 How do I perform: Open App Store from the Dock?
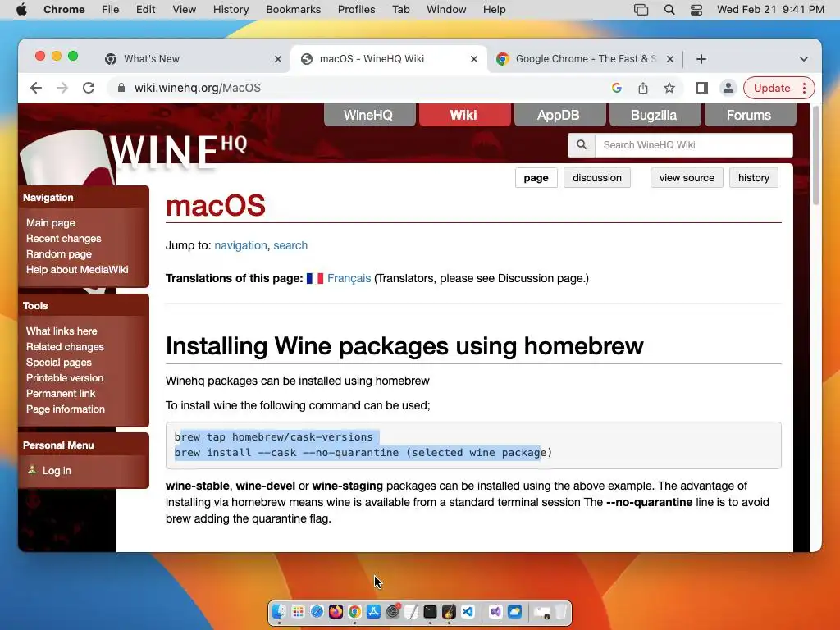tap(373, 612)
